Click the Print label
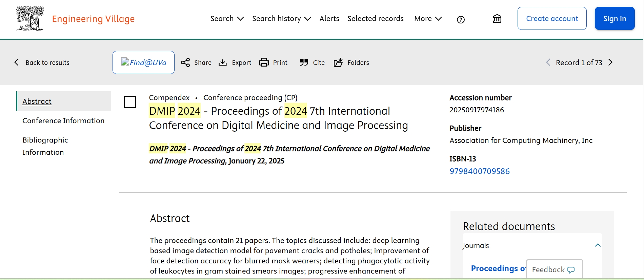The height and width of the screenshot is (280, 644). 280,62
